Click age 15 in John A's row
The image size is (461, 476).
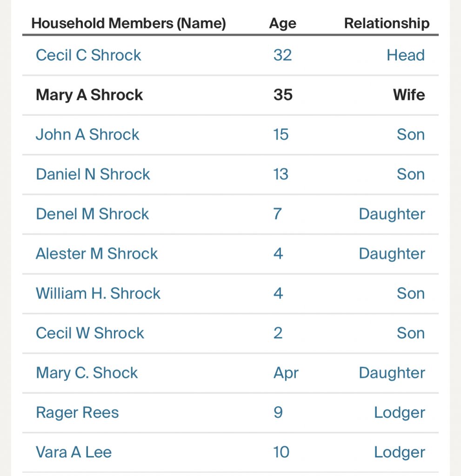click(x=281, y=135)
